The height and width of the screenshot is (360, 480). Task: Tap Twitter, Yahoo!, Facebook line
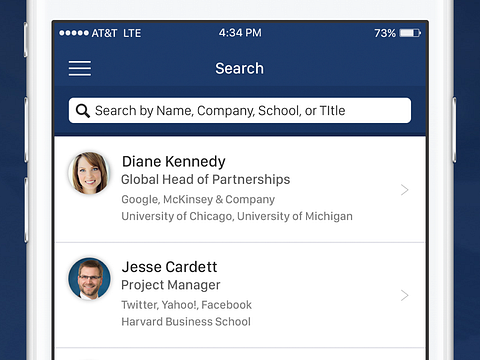186,305
